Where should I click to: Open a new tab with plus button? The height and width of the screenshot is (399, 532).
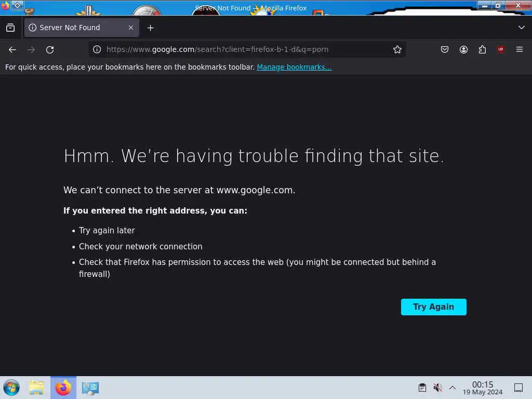(150, 28)
